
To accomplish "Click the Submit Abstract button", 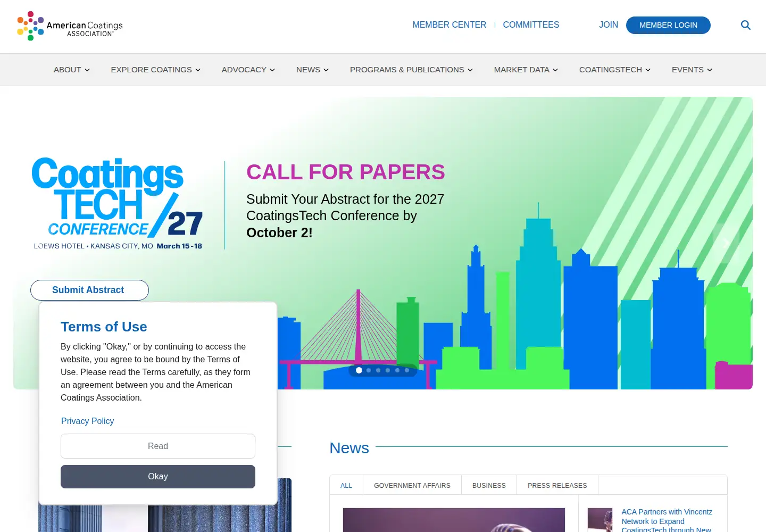I will tap(89, 290).
